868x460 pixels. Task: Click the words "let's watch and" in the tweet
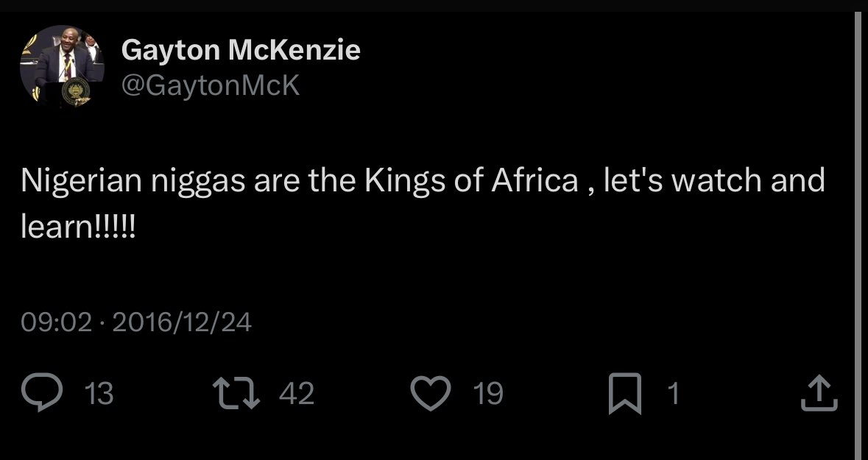pyautogui.click(x=714, y=180)
